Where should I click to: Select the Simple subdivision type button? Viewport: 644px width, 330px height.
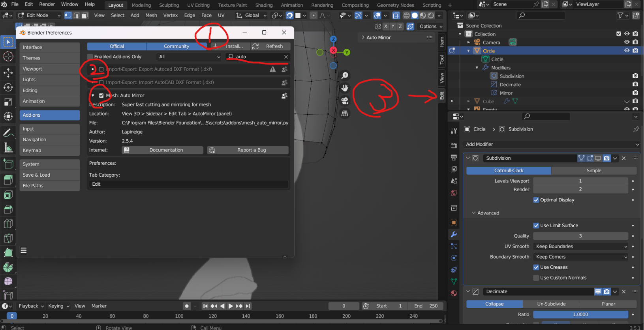click(x=594, y=171)
